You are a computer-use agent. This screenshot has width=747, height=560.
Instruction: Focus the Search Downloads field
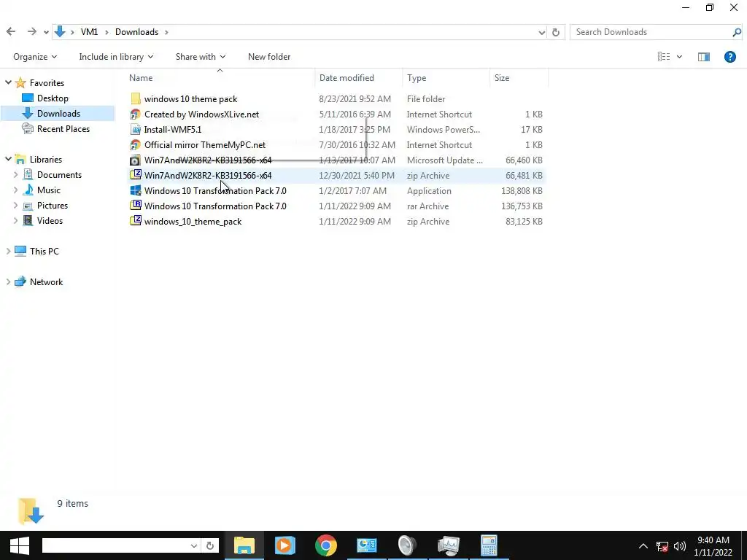pos(650,32)
